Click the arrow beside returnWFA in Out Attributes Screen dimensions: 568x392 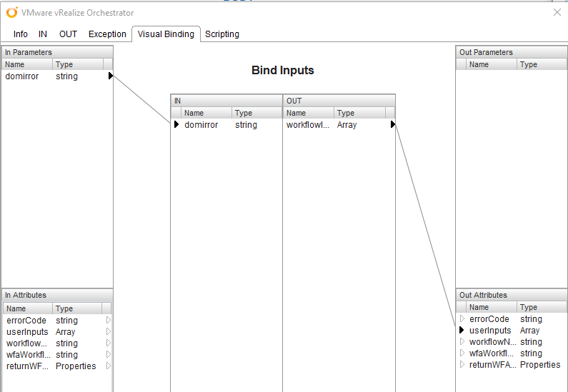click(x=462, y=365)
